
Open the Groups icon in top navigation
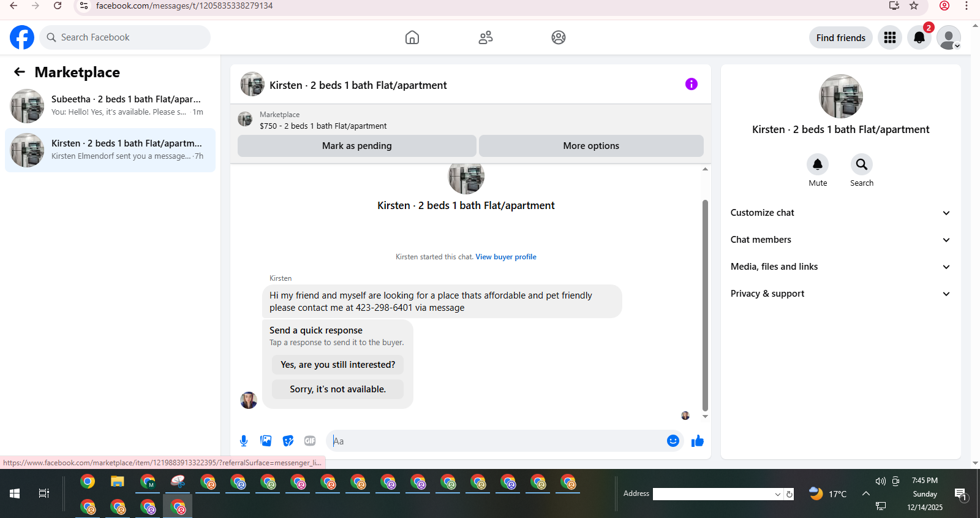pos(559,37)
